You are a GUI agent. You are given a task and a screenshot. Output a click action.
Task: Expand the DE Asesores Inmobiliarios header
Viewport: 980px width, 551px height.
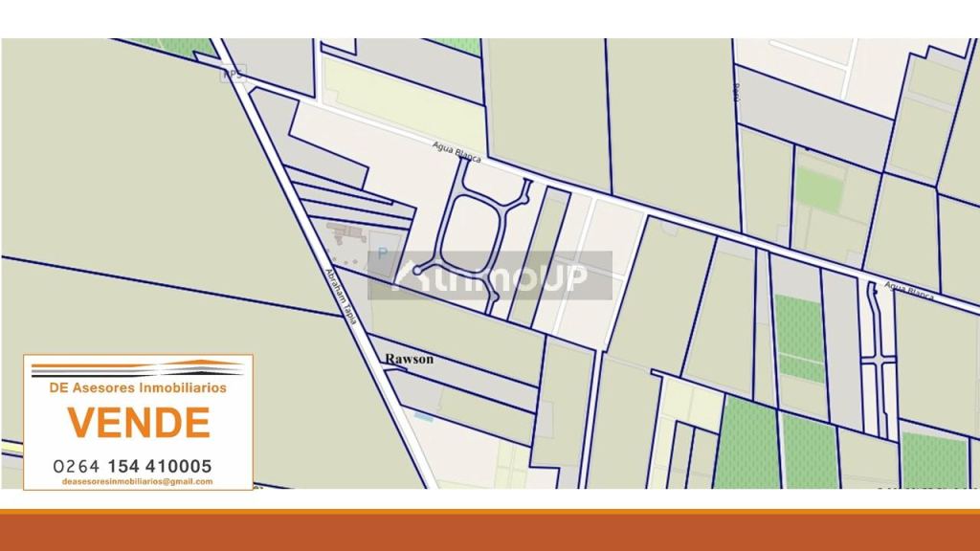tap(137, 388)
